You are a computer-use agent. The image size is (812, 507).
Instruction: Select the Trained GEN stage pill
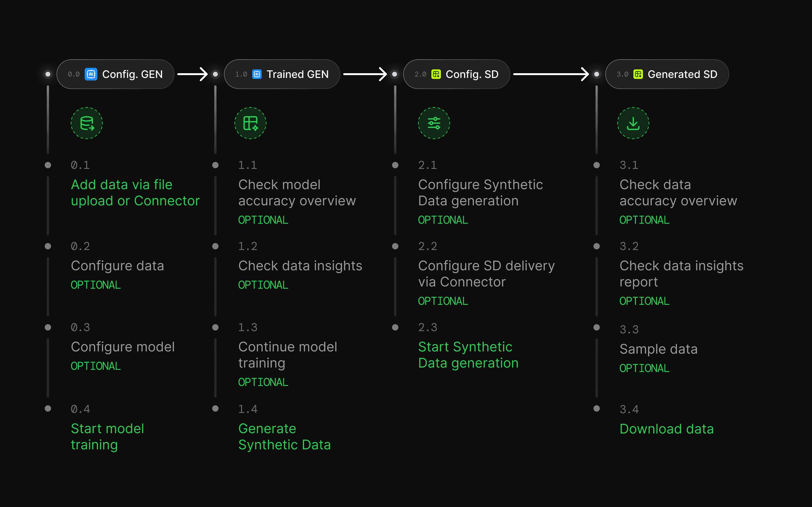(282, 74)
